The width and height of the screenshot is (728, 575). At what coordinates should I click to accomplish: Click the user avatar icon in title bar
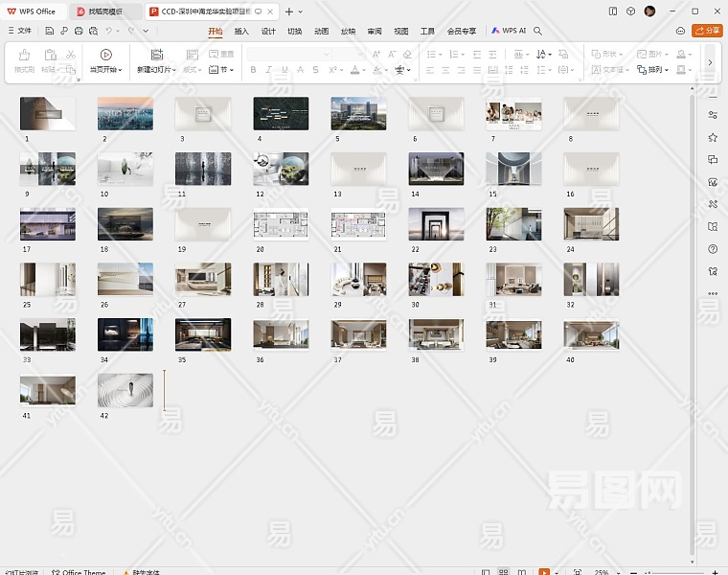click(649, 11)
